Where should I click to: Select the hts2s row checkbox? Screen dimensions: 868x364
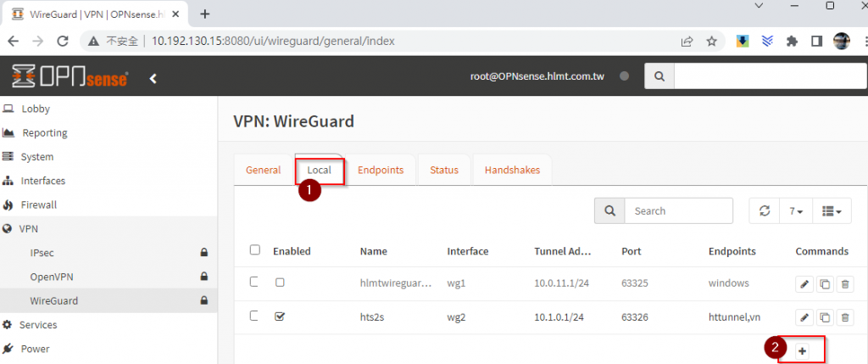[x=253, y=316]
